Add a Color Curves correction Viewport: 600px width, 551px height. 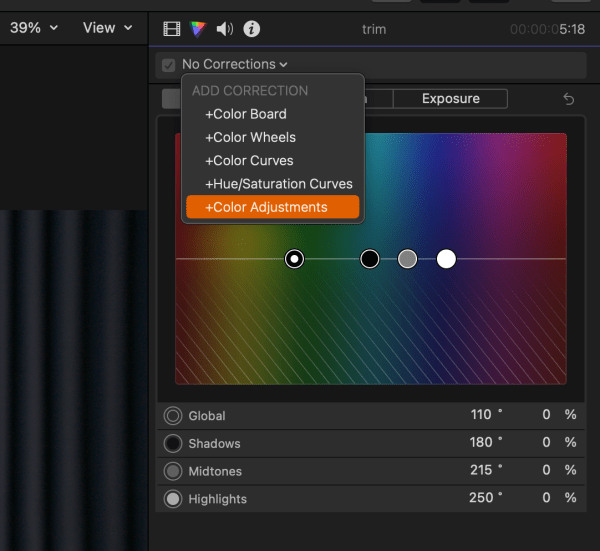pyautogui.click(x=249, y=160)
